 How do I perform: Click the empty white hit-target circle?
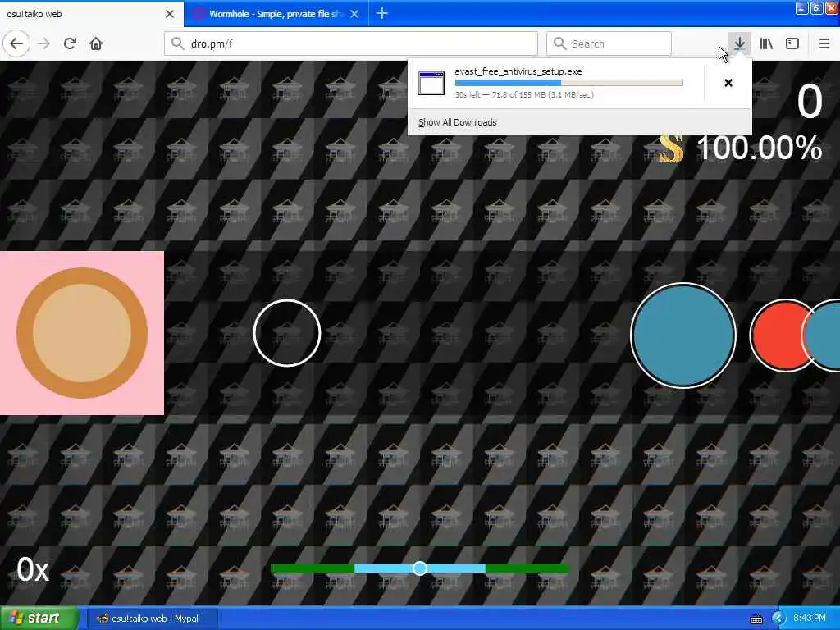coord(287,333)
